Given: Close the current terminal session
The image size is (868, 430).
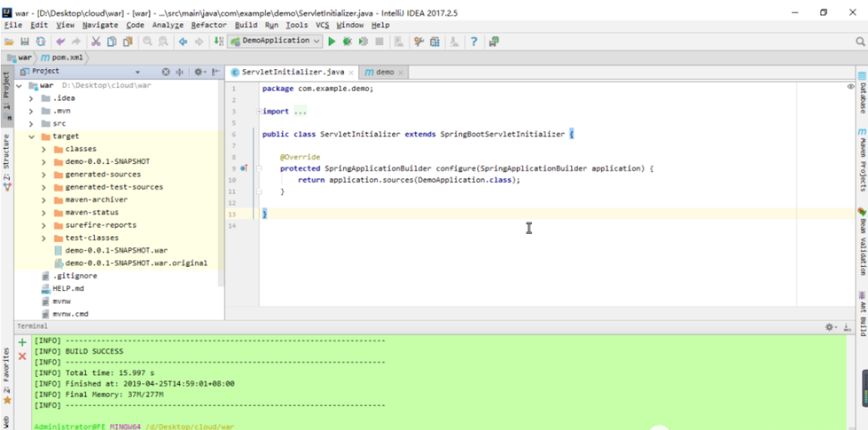Looking at the screenshot, I should (x=23, y=355).
